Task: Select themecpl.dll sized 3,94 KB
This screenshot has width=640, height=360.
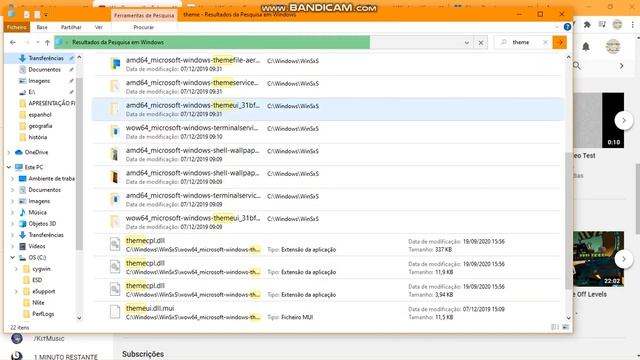Action: point(328,290)
